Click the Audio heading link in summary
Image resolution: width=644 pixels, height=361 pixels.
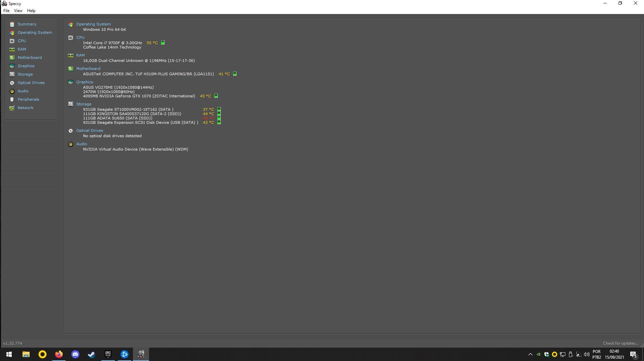(82, 144)
